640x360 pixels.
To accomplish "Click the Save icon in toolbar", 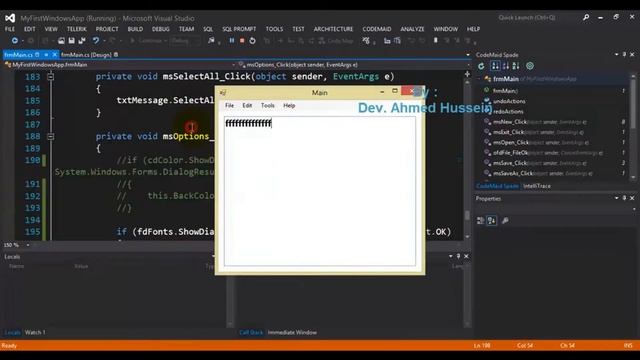I will point(71,40).
